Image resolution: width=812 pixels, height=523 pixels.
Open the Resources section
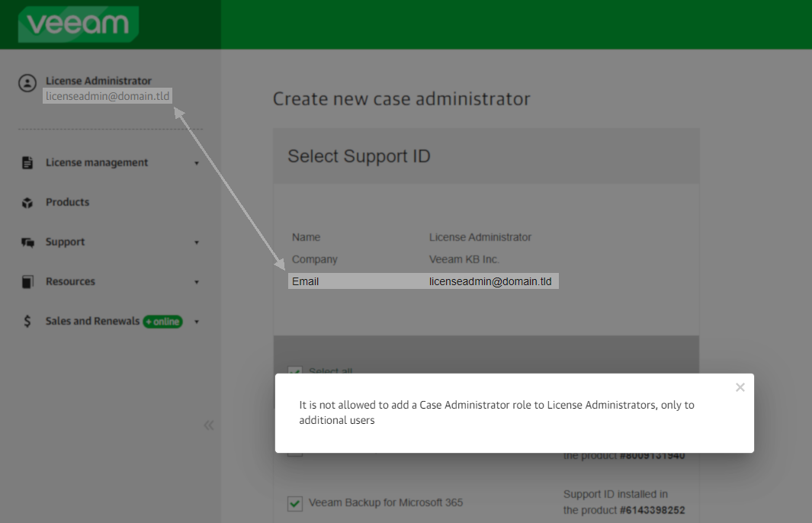click(x=70, y=281)
